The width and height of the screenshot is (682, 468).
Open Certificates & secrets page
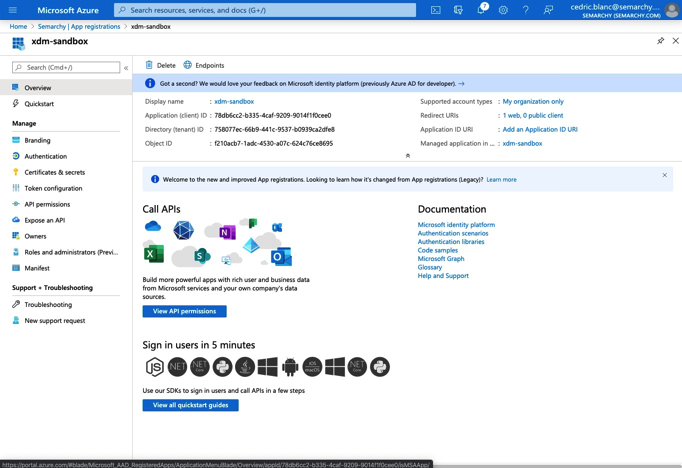pos(54,172)
